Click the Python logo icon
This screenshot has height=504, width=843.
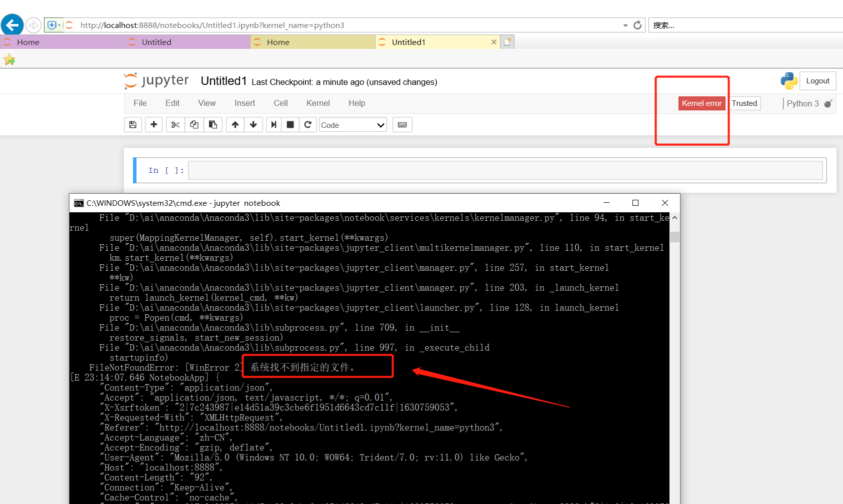coord(789,81)
